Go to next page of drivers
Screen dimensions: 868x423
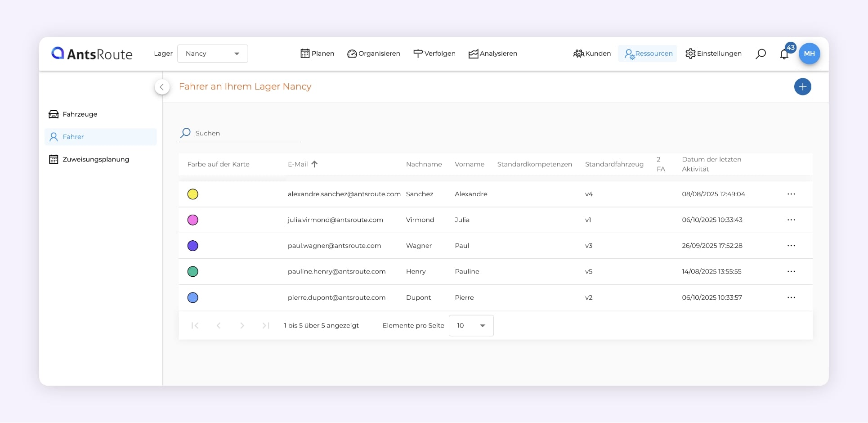pyautogui.click(x=242, y=325)
